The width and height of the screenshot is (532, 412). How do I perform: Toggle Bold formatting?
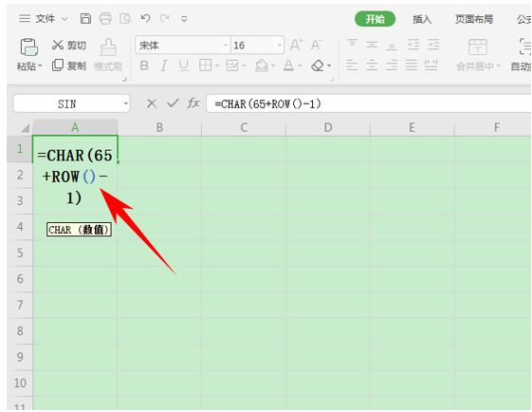144,66
